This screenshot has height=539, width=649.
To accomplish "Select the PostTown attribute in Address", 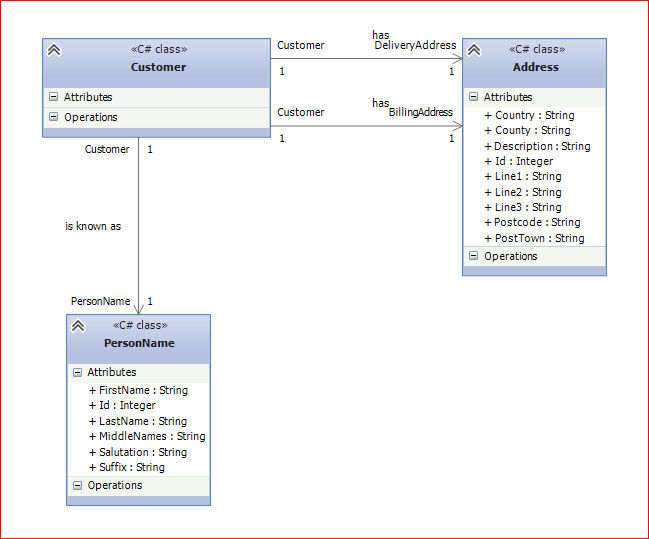I will click(x=534, y=238).
